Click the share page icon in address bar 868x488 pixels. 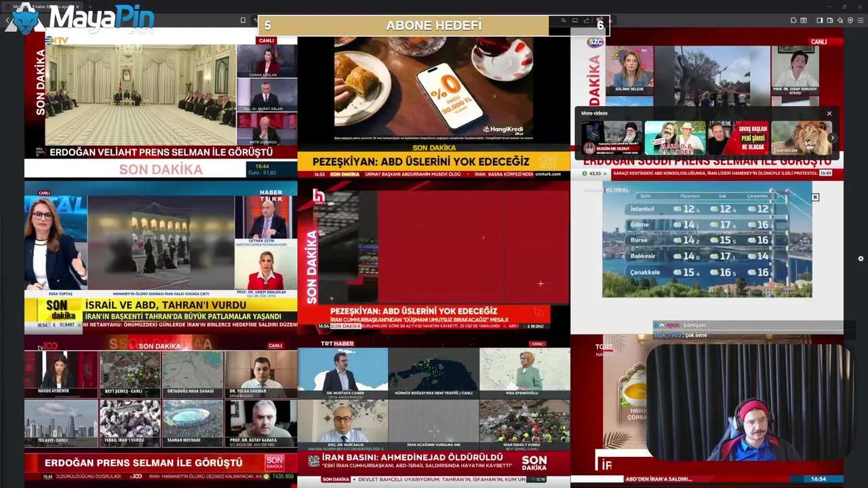(x=587, y=20)
